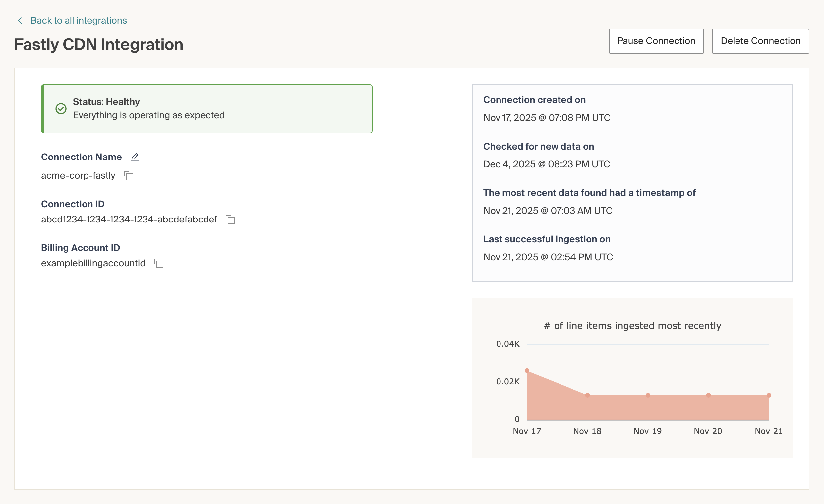The height and width of the screenshot is (504, 824).
Task: Click the Pause Connection button
Action: [x=656, y=41]
